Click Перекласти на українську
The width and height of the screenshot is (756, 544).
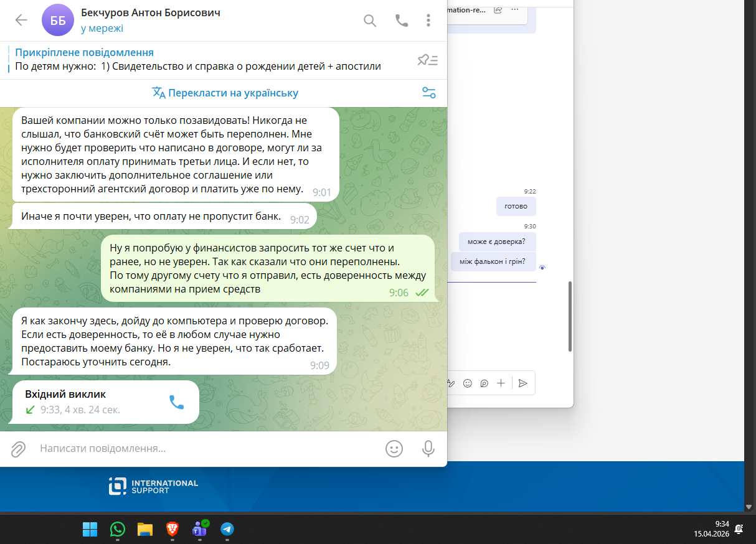[233, 93]
